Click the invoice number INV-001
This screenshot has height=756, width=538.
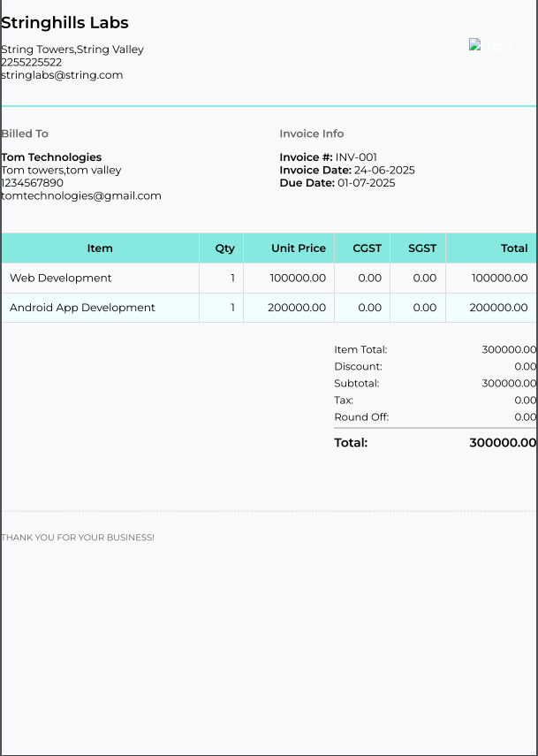click(x=356, y=157)
